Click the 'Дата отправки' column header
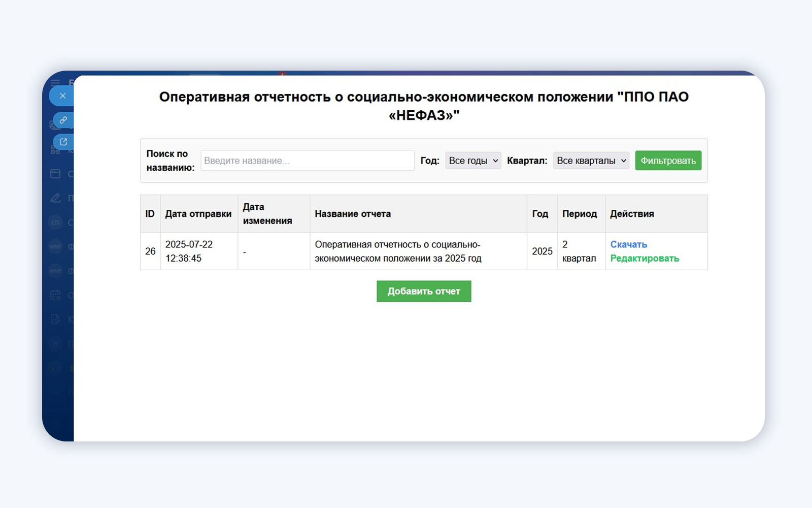 199,214
